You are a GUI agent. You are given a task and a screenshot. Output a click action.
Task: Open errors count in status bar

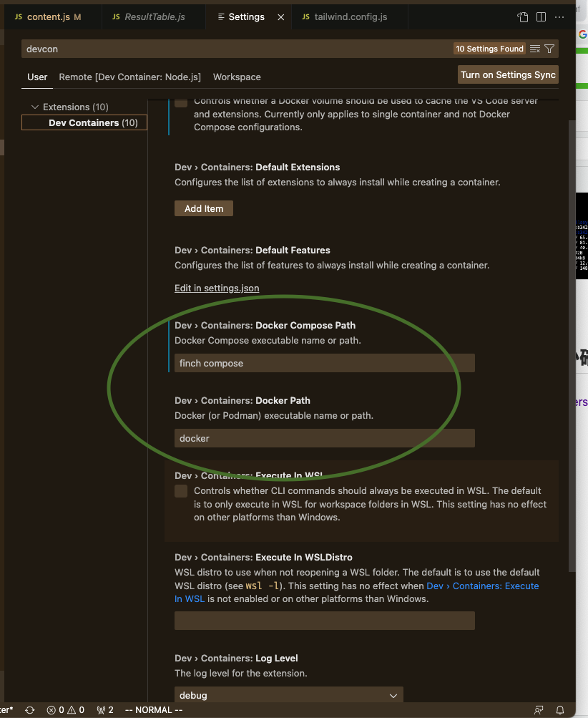click(56, 709)
